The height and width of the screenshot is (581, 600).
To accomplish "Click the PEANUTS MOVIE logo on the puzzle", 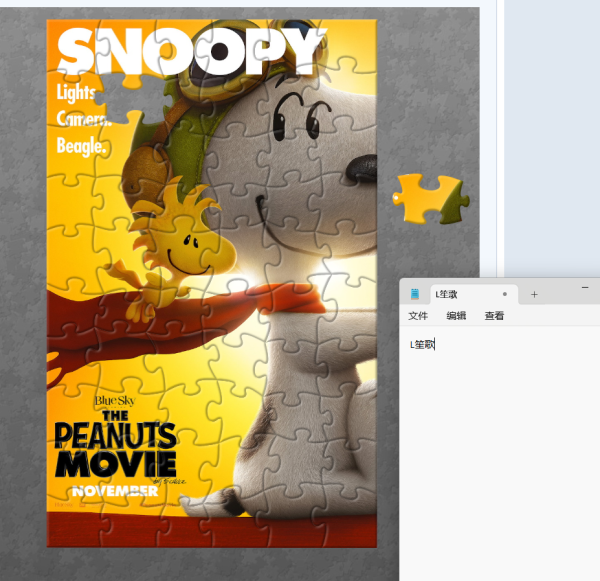I will [115, 444].
